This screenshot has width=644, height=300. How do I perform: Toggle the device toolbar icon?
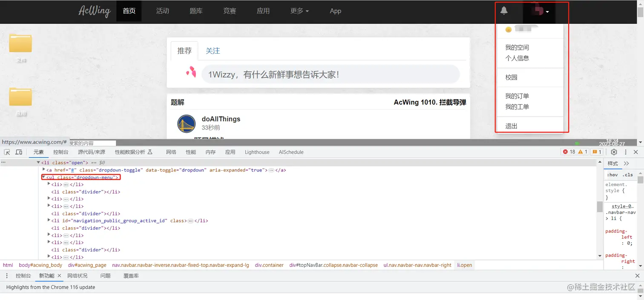pyautogui.click(x=19, y=152)
